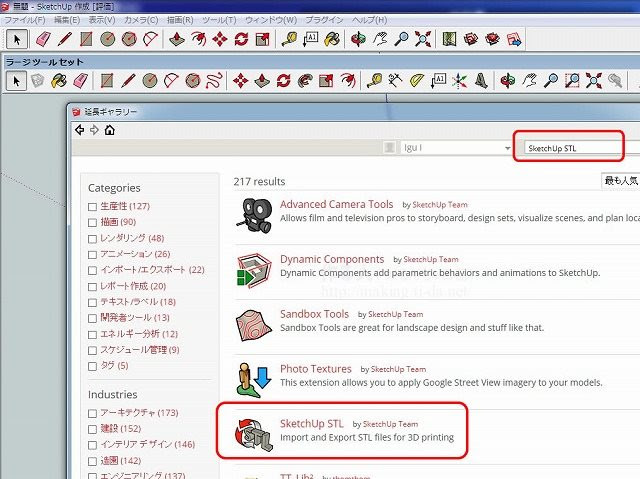Select the Rectangle tool in top toolbar
The height and width of the screenshot is (479, 640).
tap(86, 40)
